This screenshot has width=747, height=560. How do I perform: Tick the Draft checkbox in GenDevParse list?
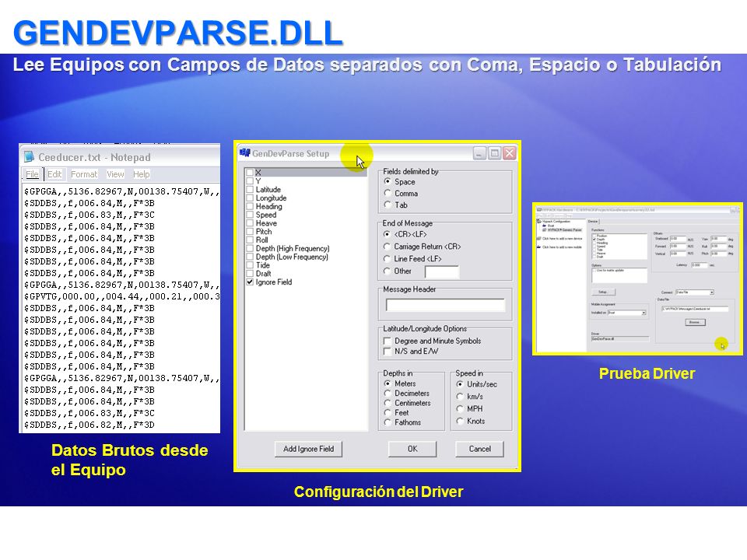tap(250, 273)
